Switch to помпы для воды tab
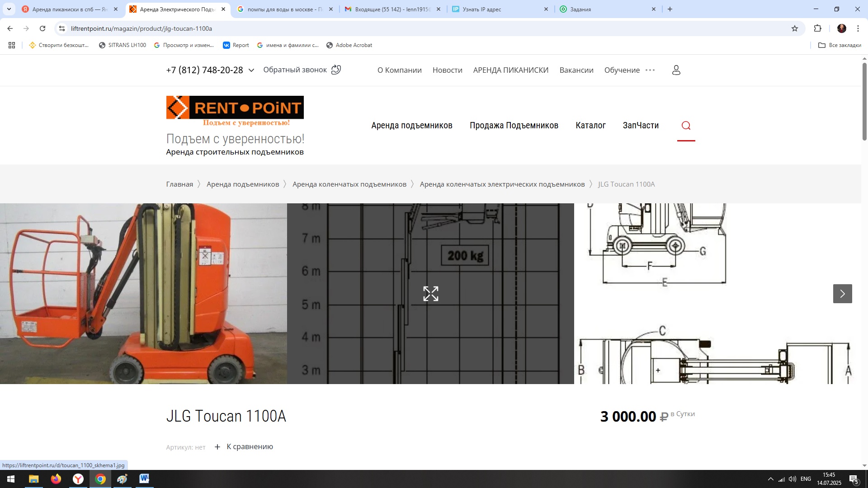 pyautogui.click(x=285, y=9)
